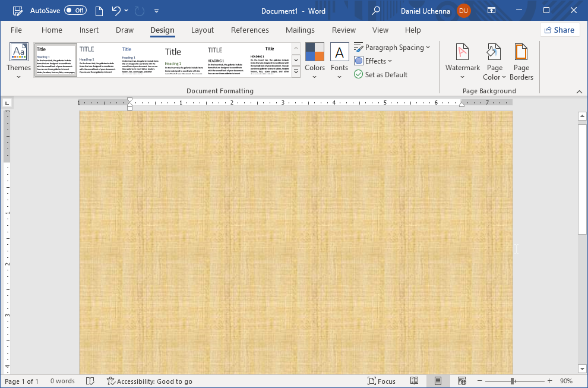Click the word count indicator
The width and height of the screenshot is (588, 388).
click(62, 380)
